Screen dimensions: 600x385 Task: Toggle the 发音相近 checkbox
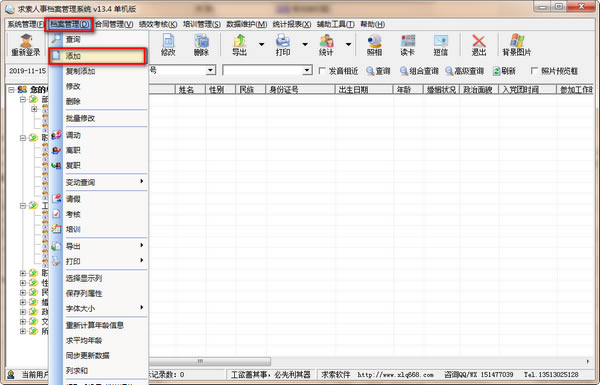coord(322,71)
